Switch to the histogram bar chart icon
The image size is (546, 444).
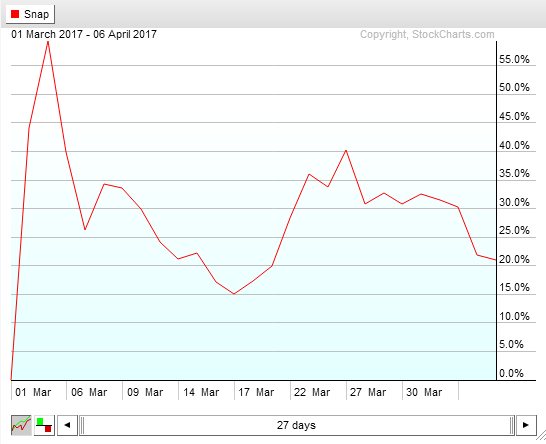click(44, 425)
